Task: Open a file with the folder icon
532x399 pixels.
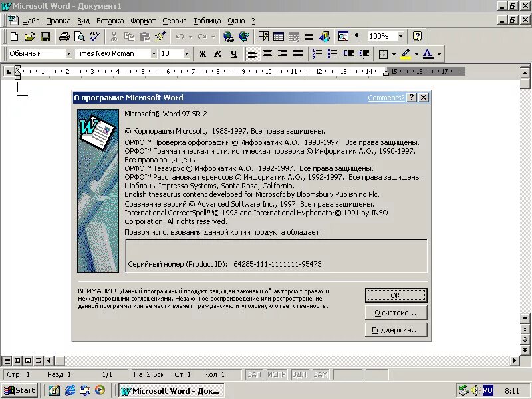Action: [x=29, y=37]
